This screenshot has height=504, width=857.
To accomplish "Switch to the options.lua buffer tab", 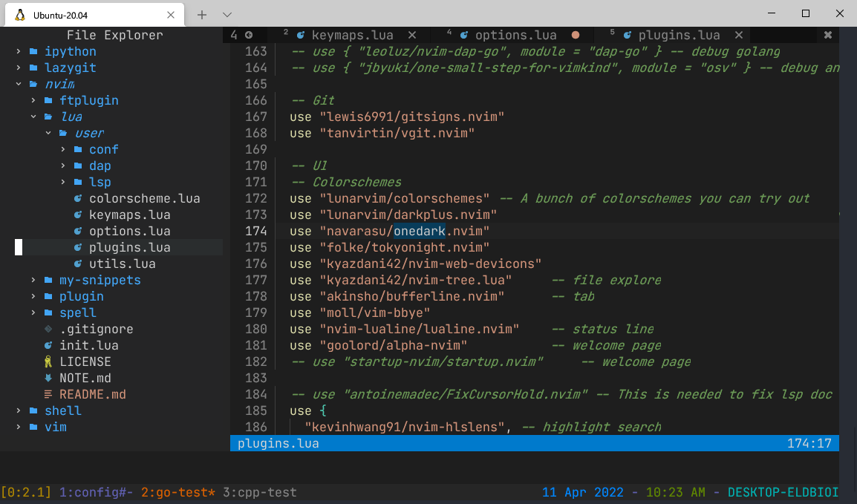I will [515, 35].
